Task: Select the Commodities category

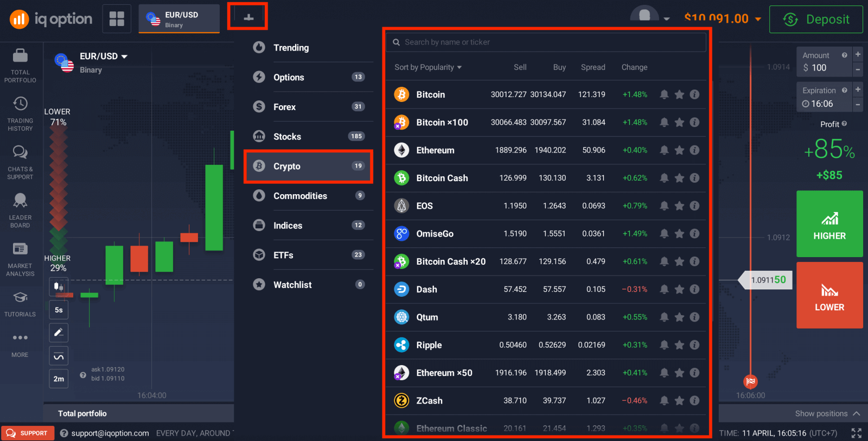Action: 309,196
